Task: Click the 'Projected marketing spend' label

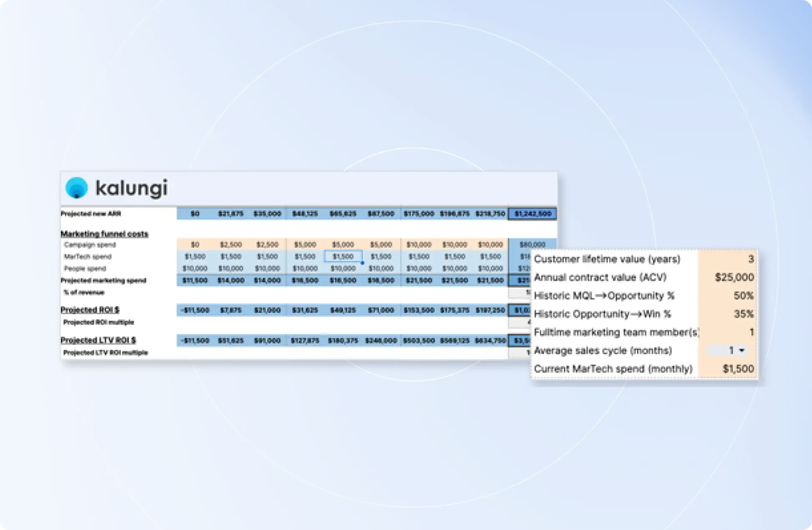Action: (104, 280)
